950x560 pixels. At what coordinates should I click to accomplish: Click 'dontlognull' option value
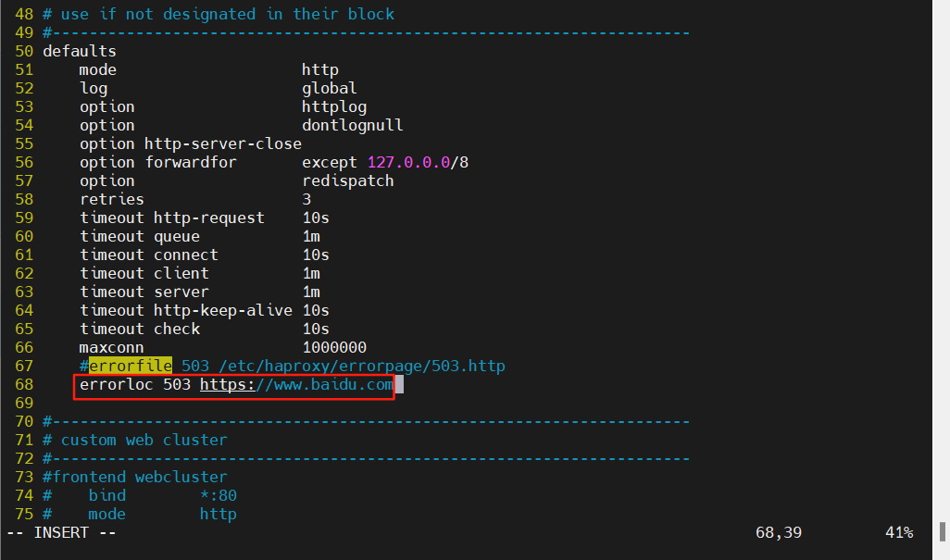[x=352, y=125]
